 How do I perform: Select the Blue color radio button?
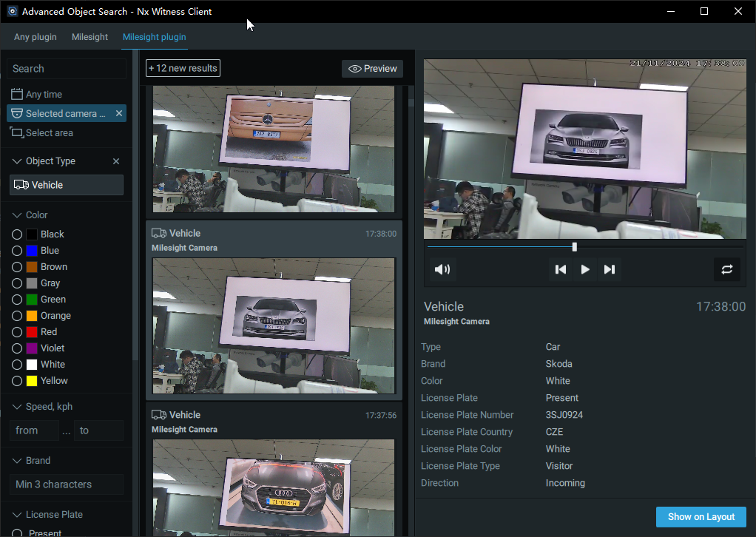pos(17,251)
